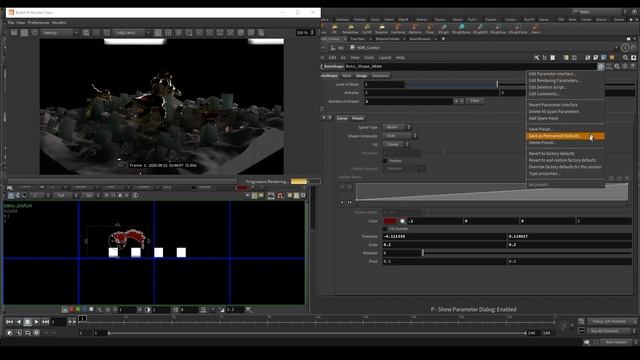Step back one frame in playbar
This screenshot has width=640, height=360.
pyautogui.click(x=18, y=322)
